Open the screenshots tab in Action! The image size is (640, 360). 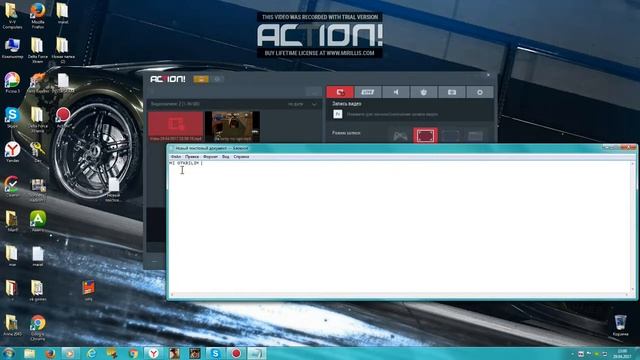(x=451, y=92)
